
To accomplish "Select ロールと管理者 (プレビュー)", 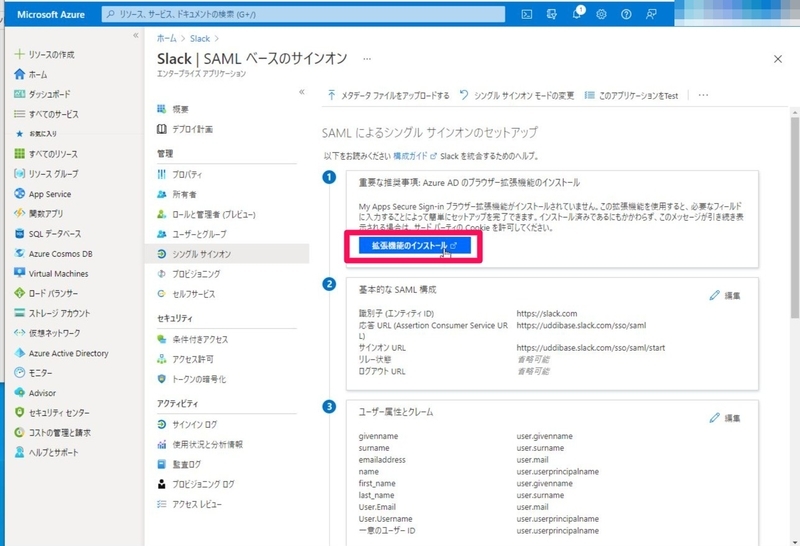I will coord(206,214).
